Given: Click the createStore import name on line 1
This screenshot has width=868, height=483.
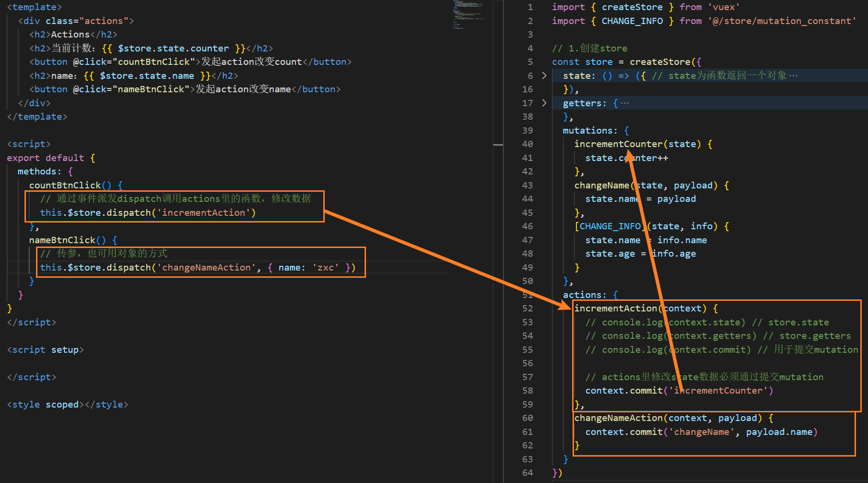Looking at the screenshot, I should point(632,7).
